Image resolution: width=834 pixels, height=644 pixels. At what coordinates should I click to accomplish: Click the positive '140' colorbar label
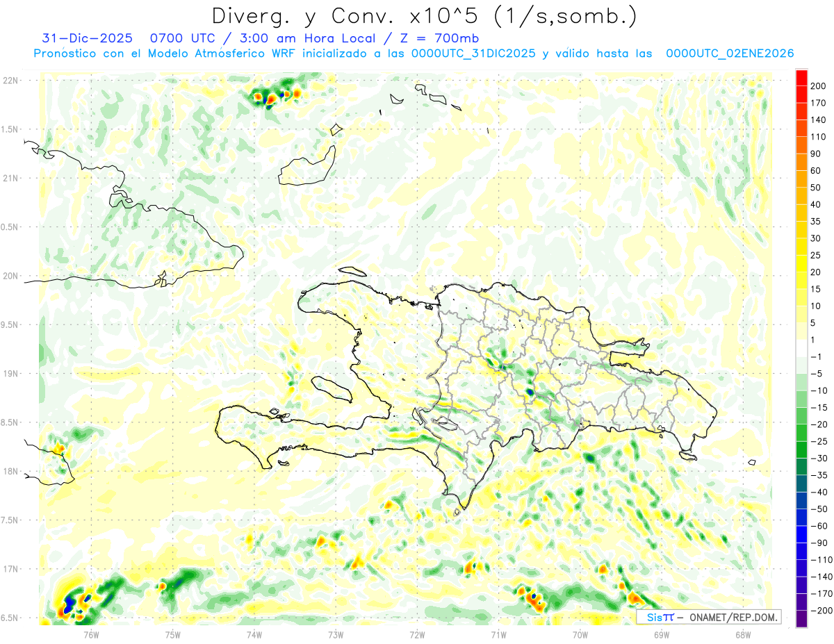(819, 119)
